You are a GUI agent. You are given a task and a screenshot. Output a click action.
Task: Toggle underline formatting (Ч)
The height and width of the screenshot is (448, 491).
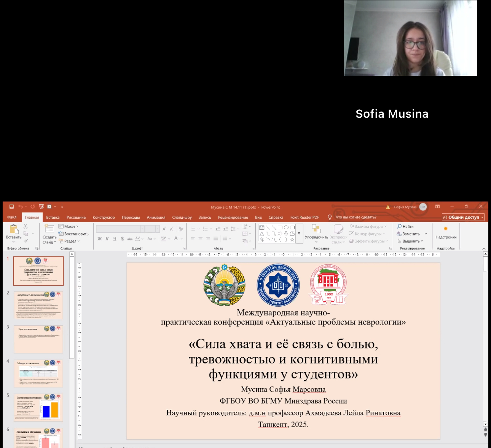pyautogui.click(x=115, y=239)
